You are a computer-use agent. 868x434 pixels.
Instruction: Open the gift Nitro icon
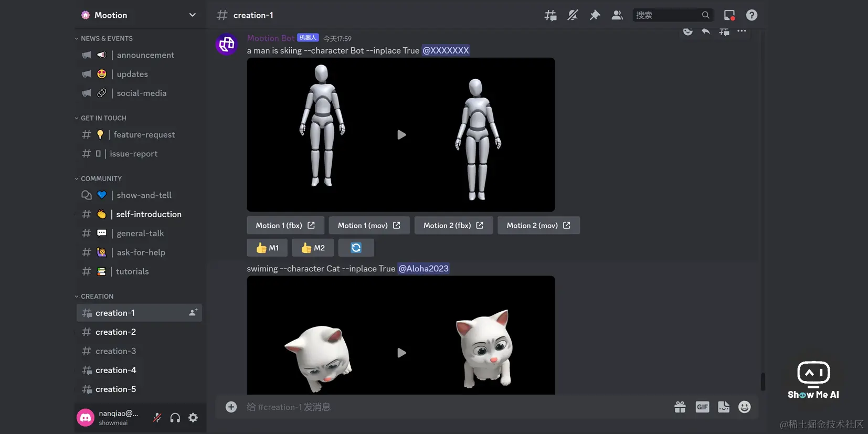(680, 407)
